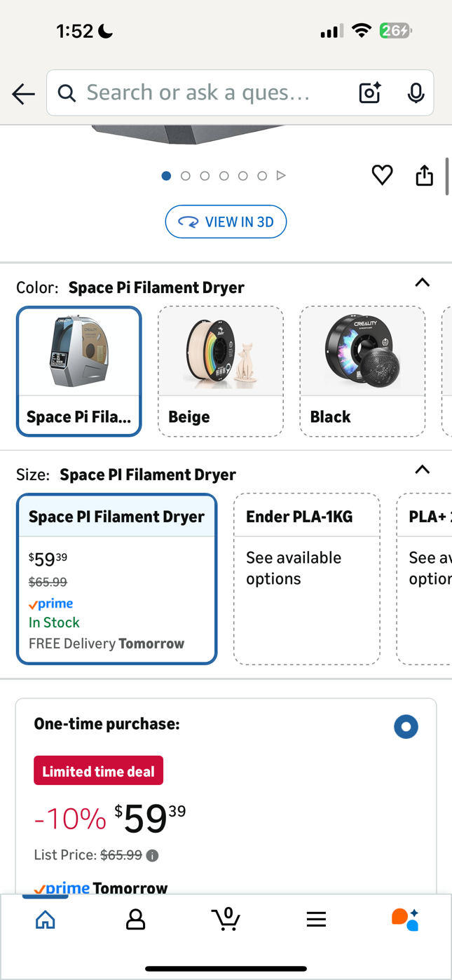Collapse the Color section chevron

pos(422,283)
